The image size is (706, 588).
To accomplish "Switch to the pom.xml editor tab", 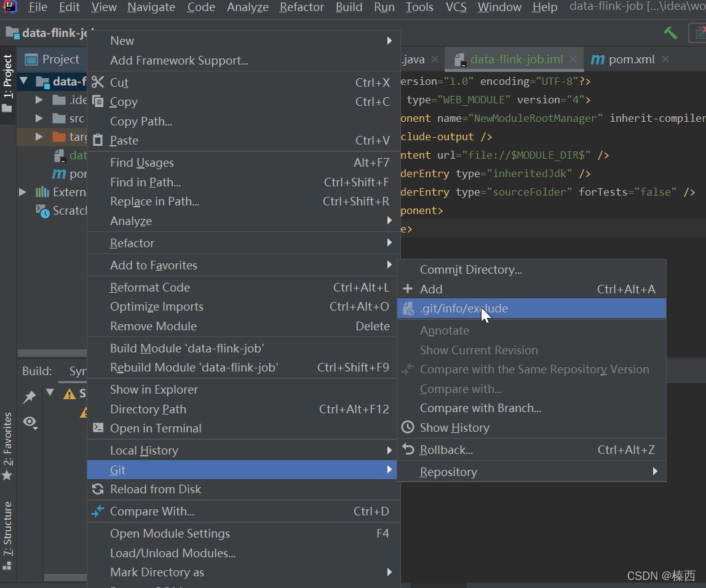I will (631, 60).
